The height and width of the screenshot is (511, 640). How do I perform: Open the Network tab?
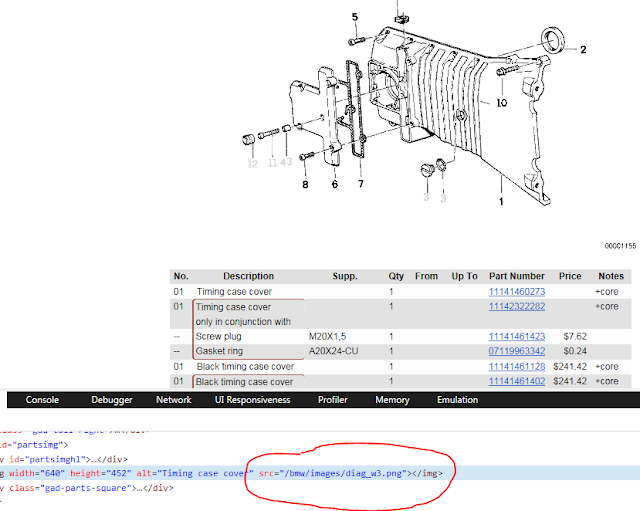point(174,400)
